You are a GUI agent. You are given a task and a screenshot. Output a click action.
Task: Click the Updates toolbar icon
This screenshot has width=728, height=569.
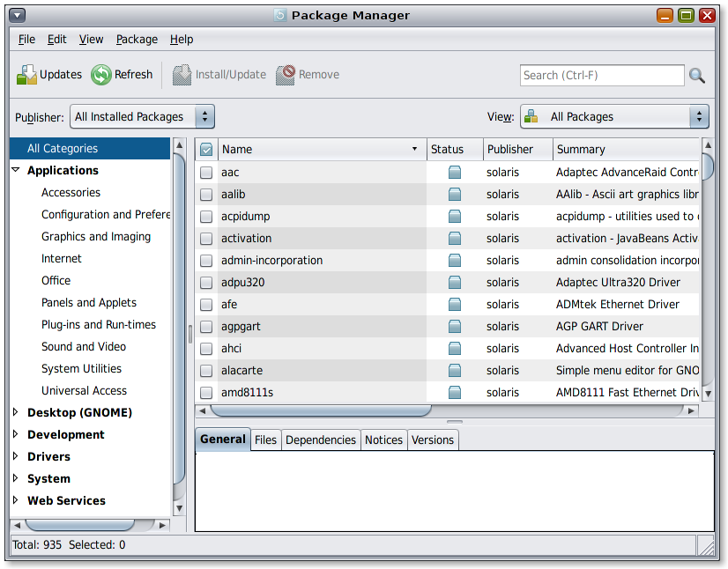point(26,75)
